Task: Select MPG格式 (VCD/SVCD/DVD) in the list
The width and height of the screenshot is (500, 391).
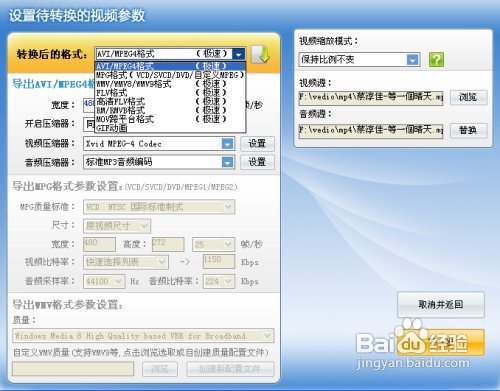Action: click(170, 75)
